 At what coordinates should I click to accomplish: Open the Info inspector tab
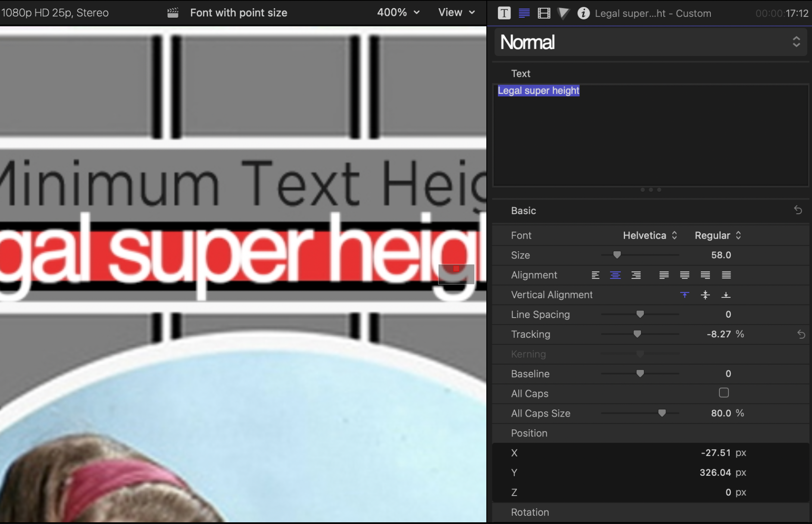583,13
